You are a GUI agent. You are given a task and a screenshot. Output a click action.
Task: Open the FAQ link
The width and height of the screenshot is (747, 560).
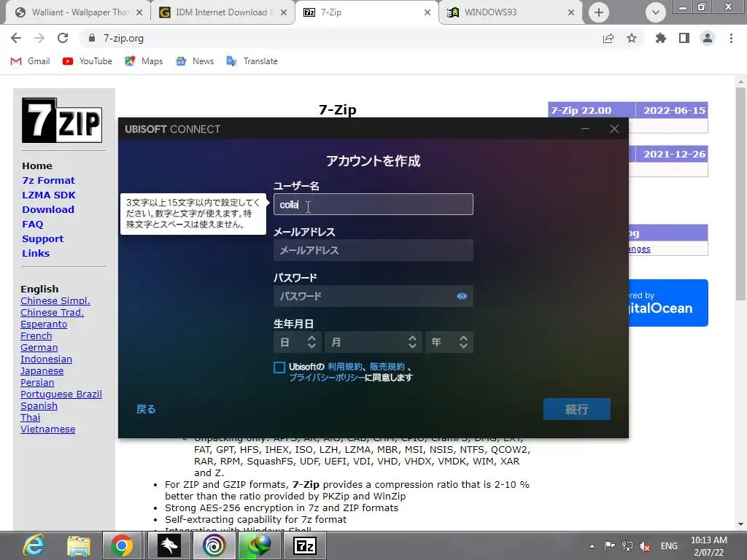[x=32, y=225]
